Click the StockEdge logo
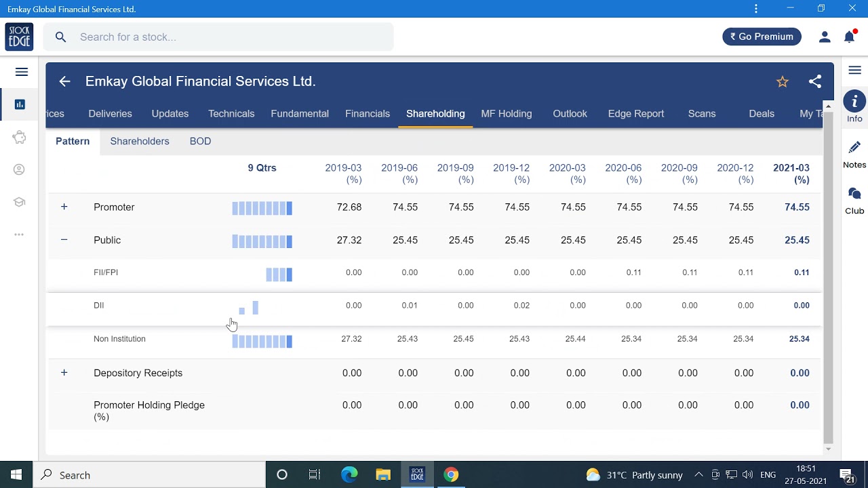The height and width of the screenshot is (488, 868). (x=19, y=37)
